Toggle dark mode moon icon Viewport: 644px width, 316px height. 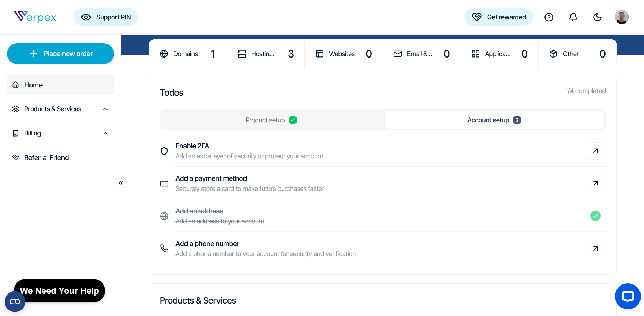click(598, 17)
